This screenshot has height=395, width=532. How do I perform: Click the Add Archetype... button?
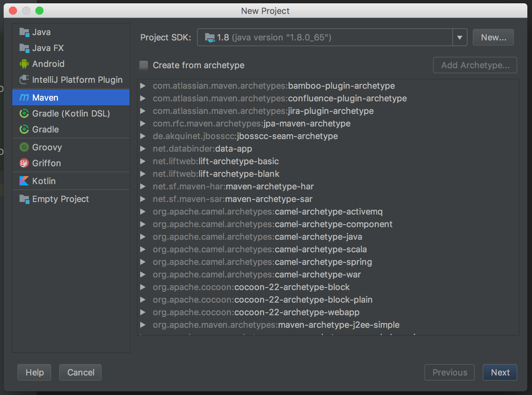click(x=475, y=65)
